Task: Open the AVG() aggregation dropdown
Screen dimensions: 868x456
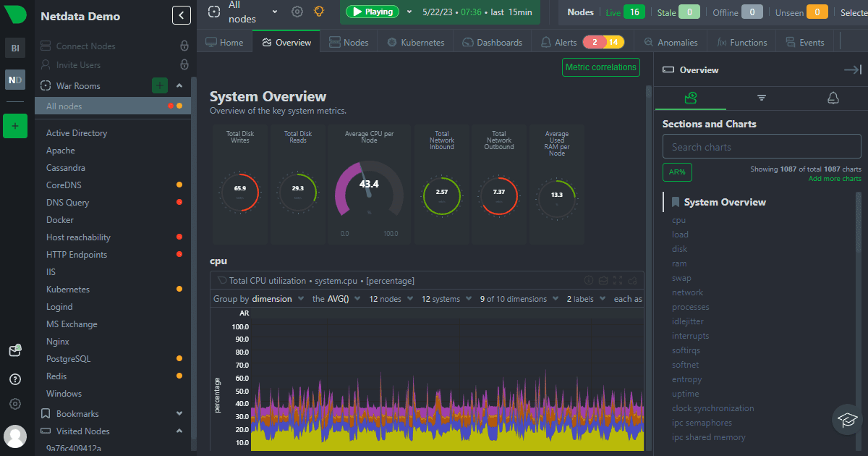Action: point(336,299)
